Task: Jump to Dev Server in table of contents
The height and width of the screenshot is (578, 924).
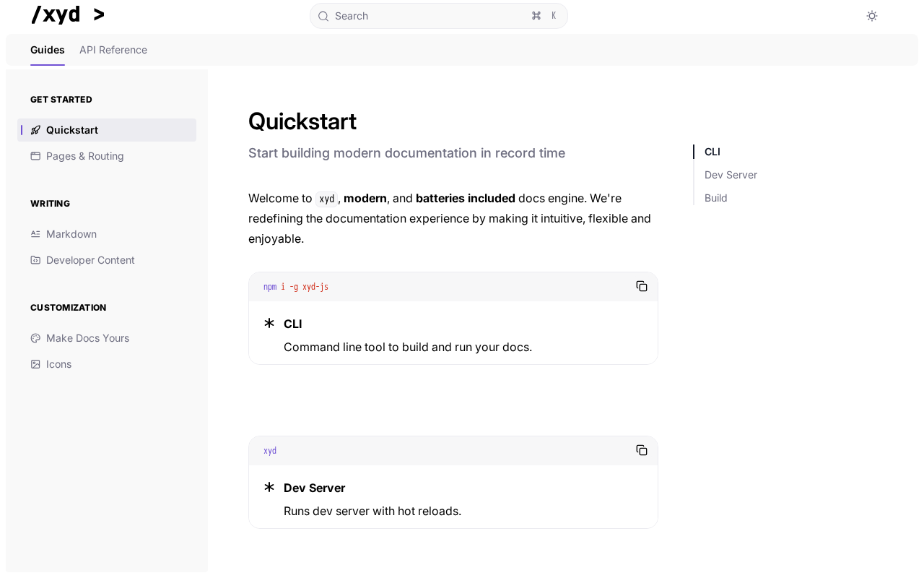Action: click(x=731, y=175)
